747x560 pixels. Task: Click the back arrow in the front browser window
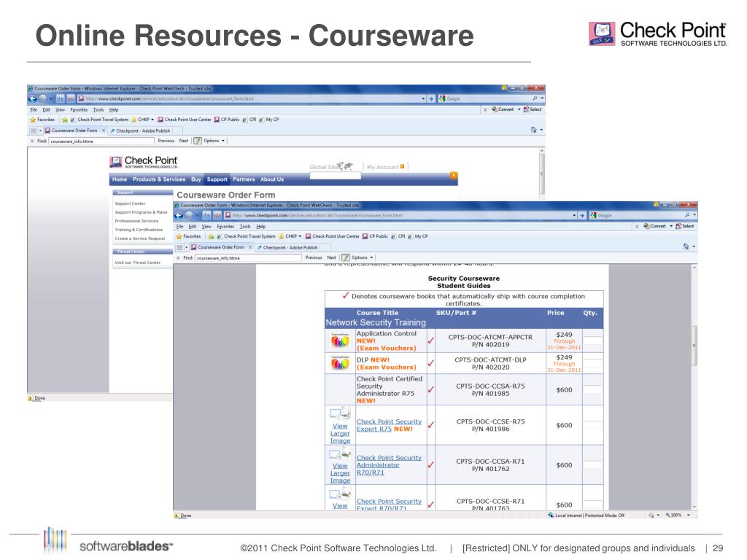point(179,215)
